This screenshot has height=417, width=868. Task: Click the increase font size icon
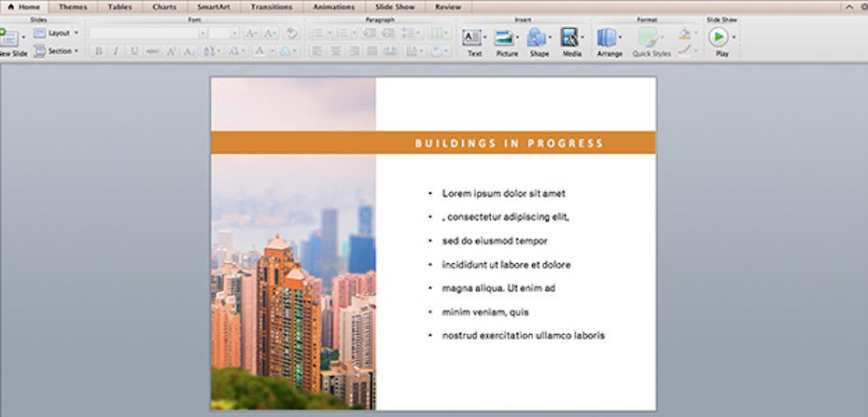pos(251,34)
